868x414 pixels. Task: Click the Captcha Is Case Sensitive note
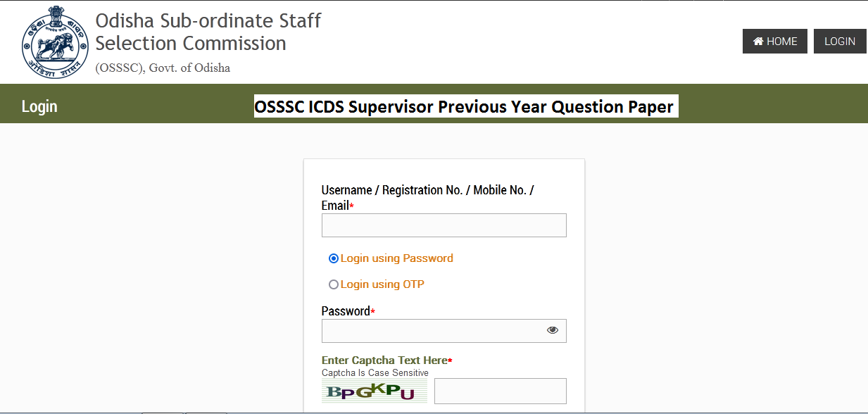pos(374,371)
